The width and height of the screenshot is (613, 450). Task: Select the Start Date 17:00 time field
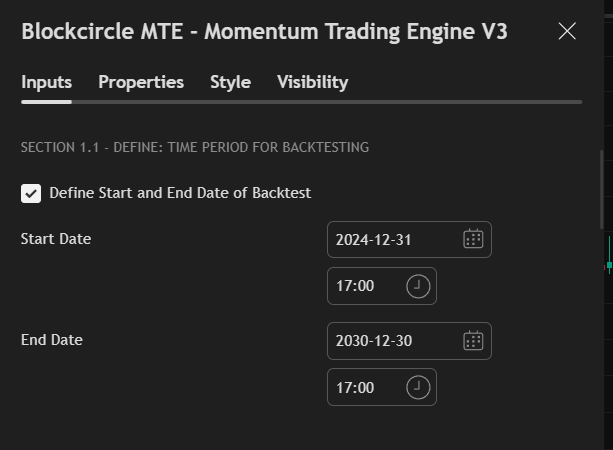(365, 286)
